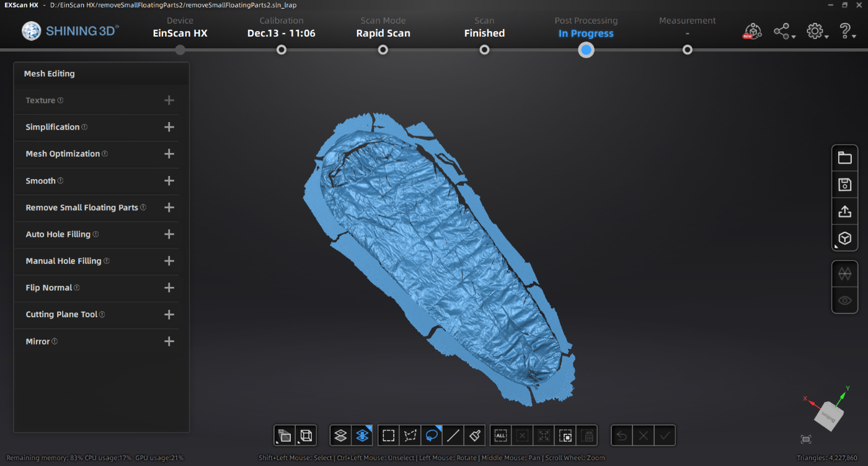Viewport: 868px width, 466px height.
Task: Expand the Mesh Optimization section
Action: (x=169, y=154)
